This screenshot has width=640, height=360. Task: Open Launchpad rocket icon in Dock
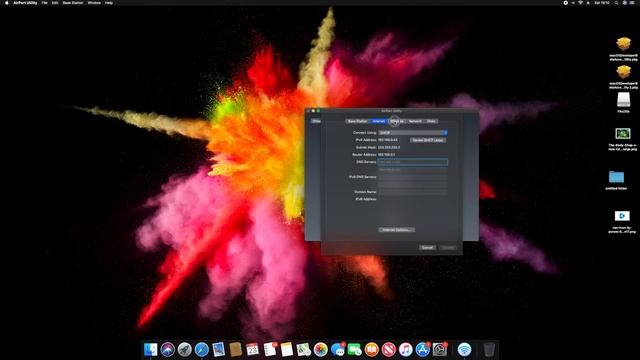[x=184, y=349]
